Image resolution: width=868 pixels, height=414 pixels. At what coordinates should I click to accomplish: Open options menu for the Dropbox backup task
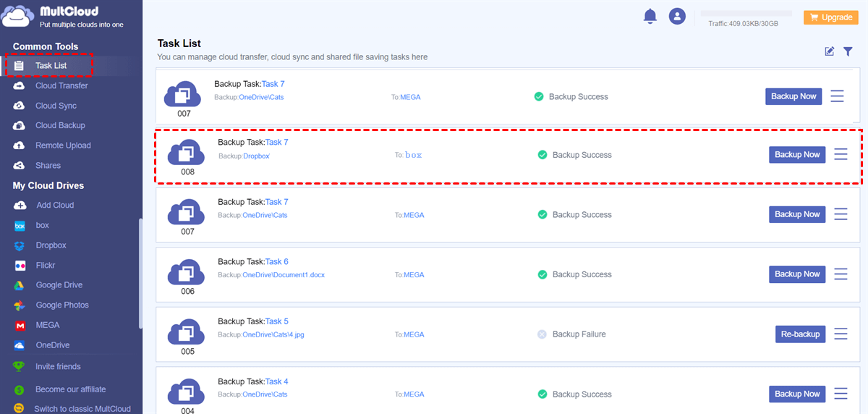click(841, 154)
